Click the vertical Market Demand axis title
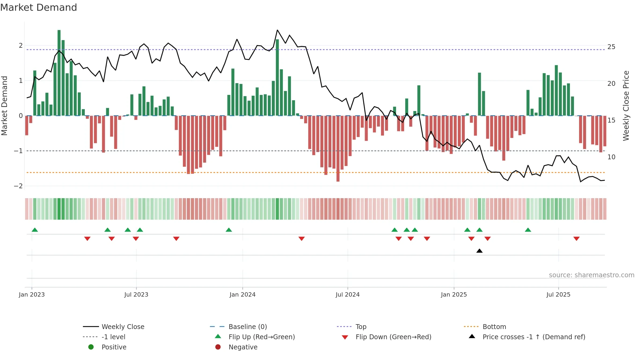The height and width of the screenshot is (362, 644). pos(5,106)
